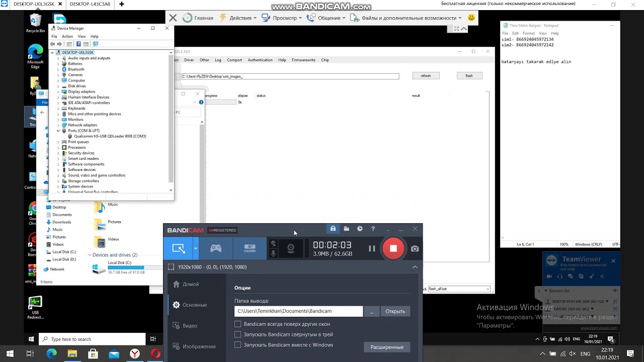644x362 pixels.
Task: Open Authentication menu in flash tool
Action: pos(260,60)
